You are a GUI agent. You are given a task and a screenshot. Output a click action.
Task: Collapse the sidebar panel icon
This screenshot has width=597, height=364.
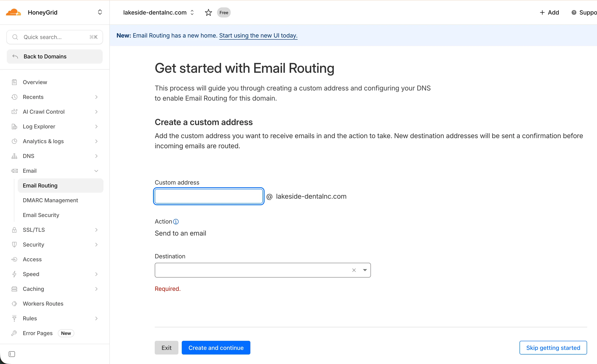point(12,354)
